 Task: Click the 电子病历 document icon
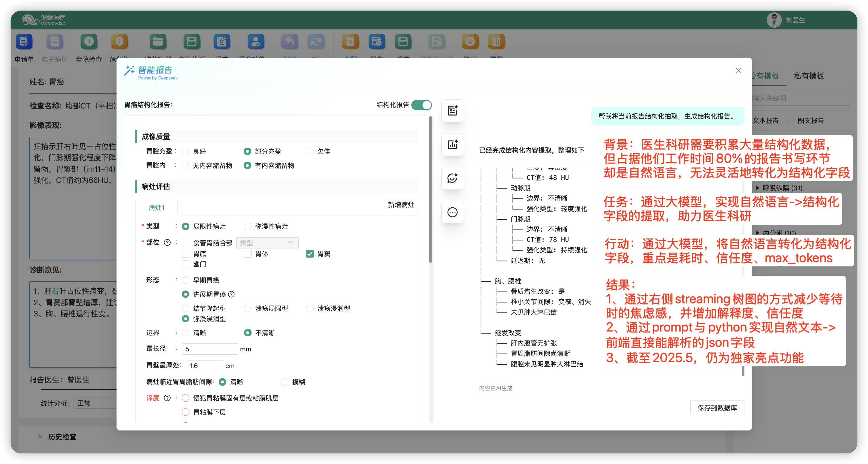[55, 42]
